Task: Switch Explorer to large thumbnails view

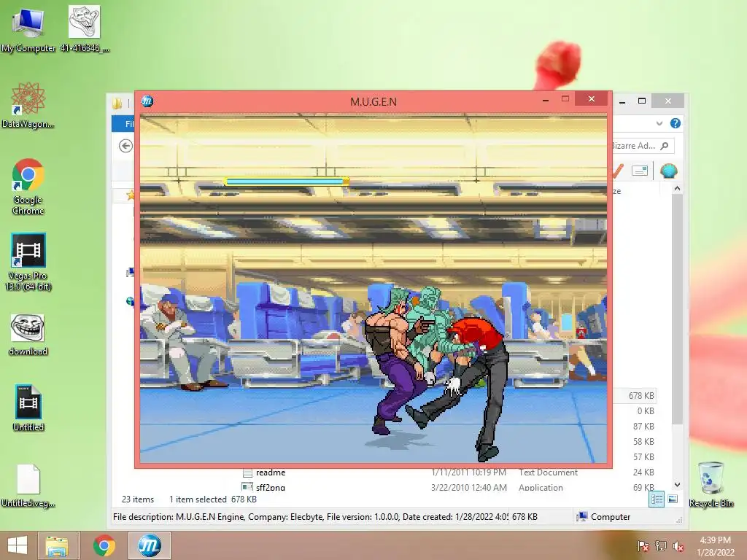Action: (x=673, y=499)
